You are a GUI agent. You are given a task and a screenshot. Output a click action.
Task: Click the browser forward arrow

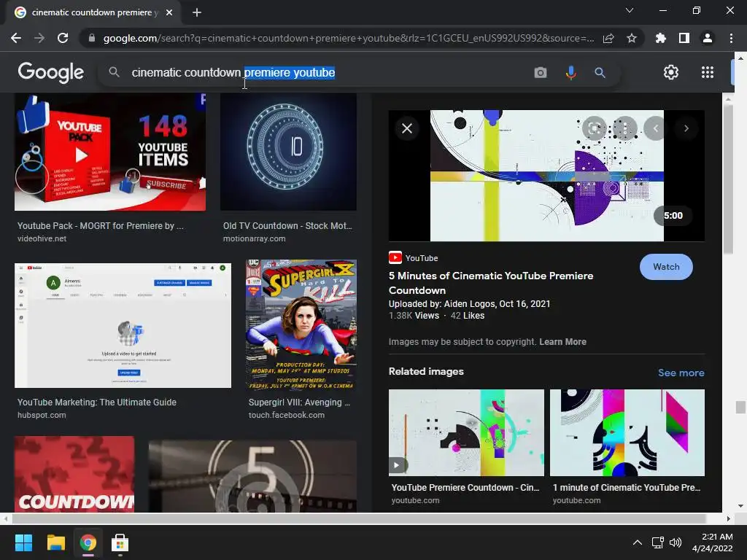pos(39,38)
